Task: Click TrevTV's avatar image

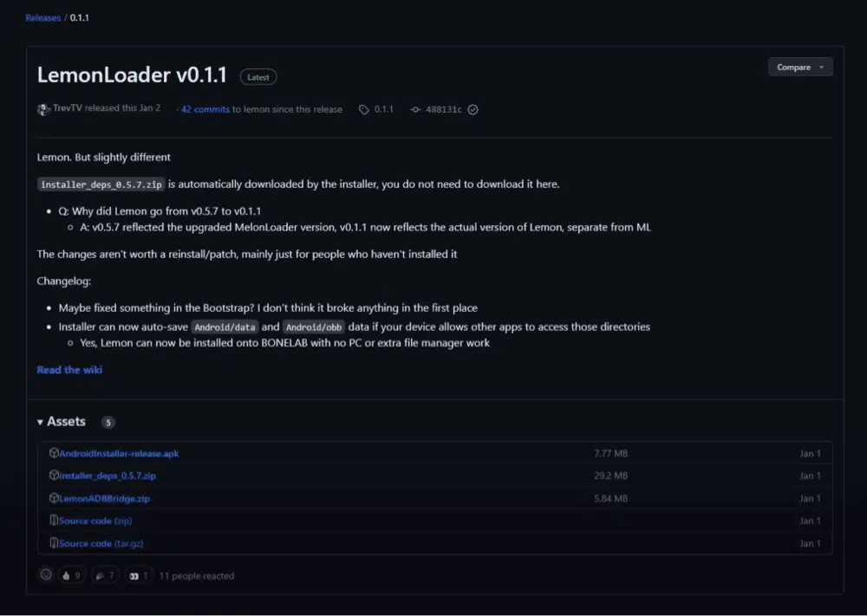Action: coord(43,109)
